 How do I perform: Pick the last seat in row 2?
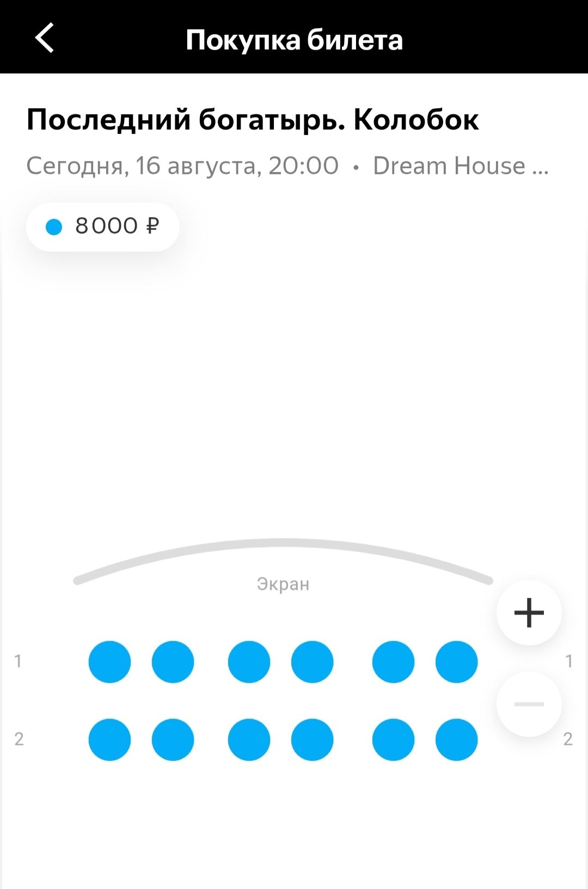(456, 740)
